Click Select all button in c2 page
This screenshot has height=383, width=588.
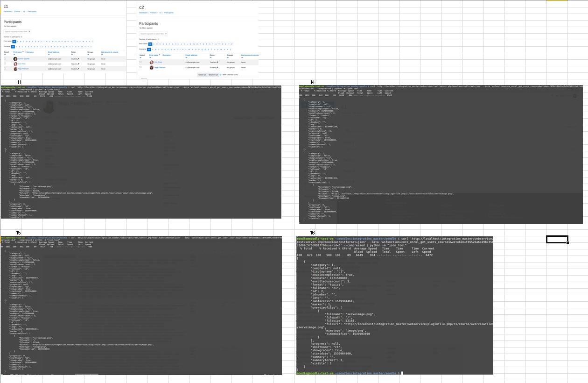click(x=202, y=75)
